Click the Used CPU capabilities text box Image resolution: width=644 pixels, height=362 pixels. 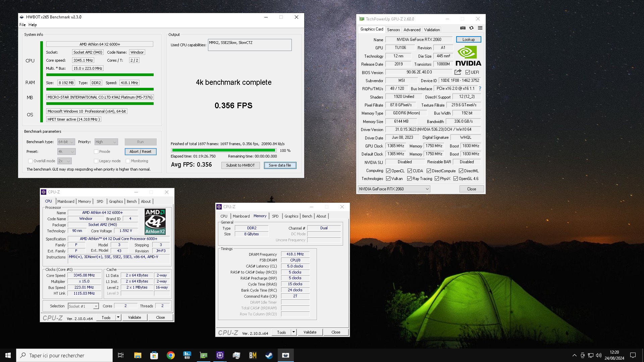click(x=250, y=45)
